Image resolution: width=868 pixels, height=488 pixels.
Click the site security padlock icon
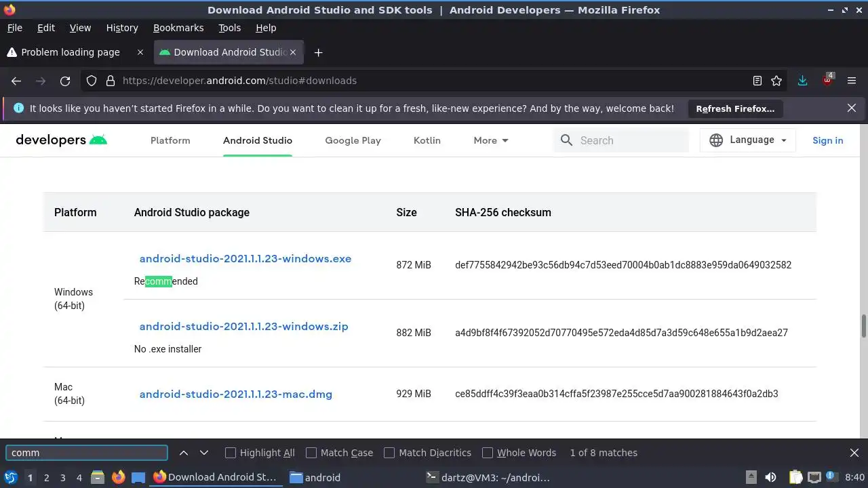point(111,81)
